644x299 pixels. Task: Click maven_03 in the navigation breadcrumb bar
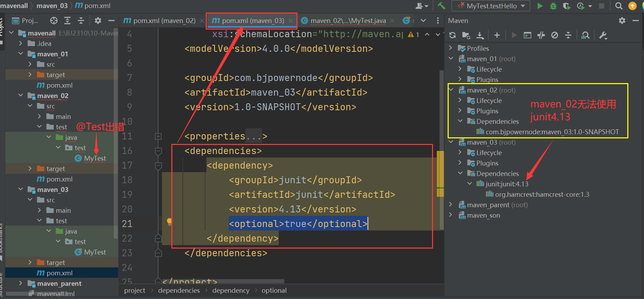52,6
